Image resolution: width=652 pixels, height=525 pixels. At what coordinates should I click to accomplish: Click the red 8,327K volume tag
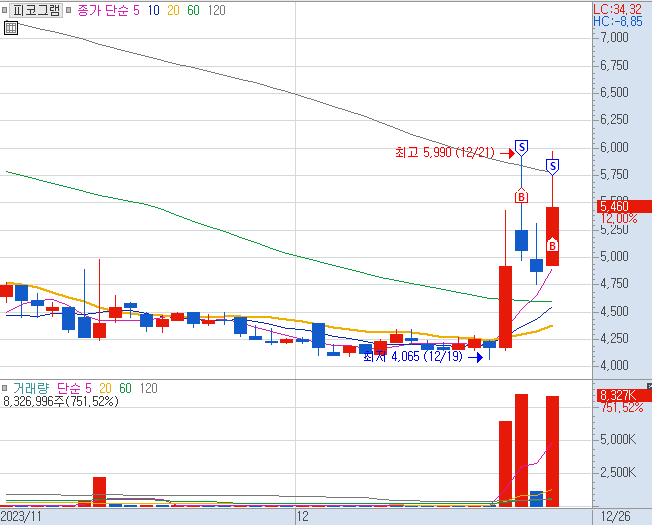click(x=625, y=395)
